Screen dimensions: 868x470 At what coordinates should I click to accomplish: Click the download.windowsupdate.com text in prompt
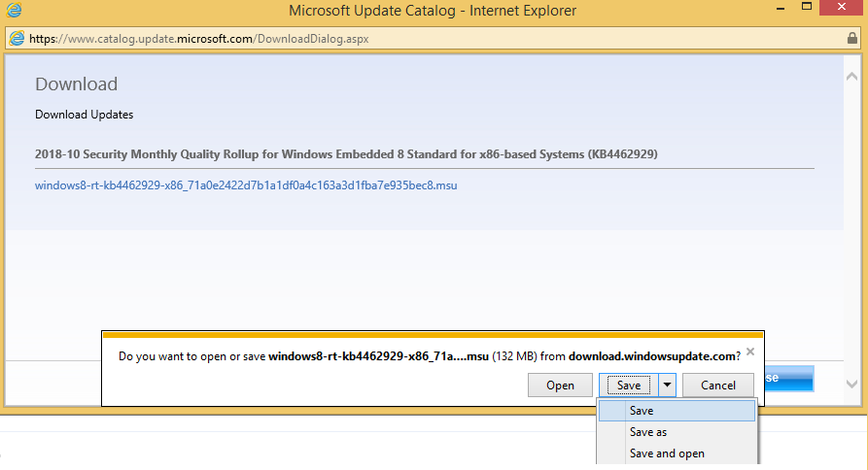click(652, 356)
